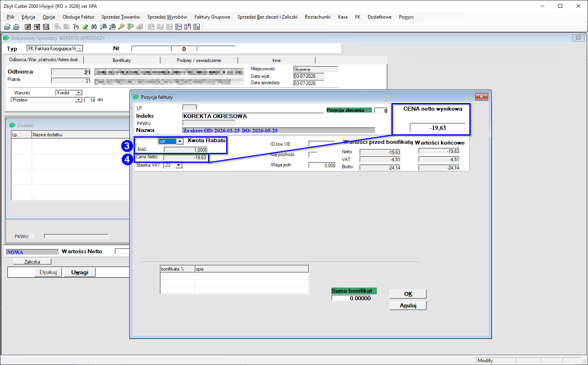Viewport: 588px width, 365px height.
Task: Click the notepad with magnifier toolbar icon
Action: point(46,27)
